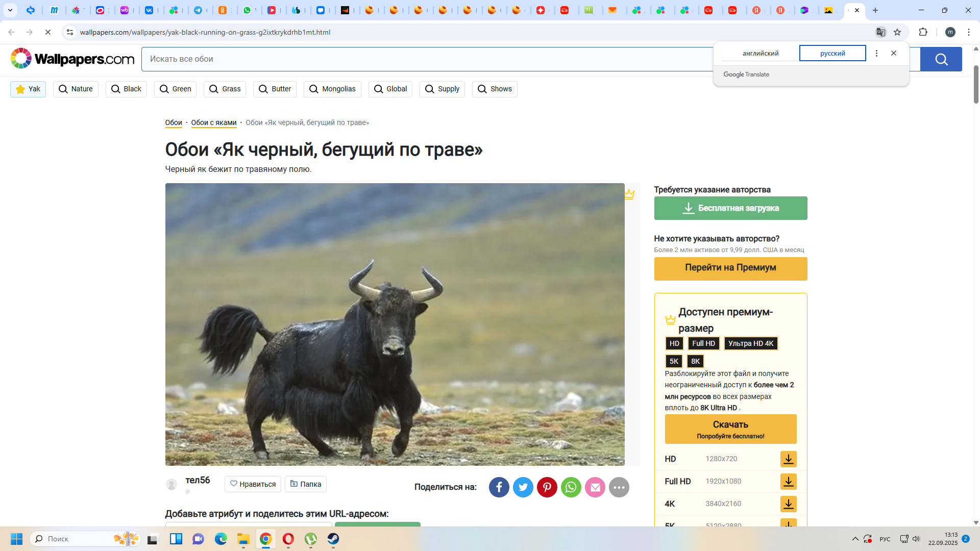The height and width of the screenshot is (551, 980).
Task: Share the wallpaper via WhatsApp
Action: (x=571, y=487)
